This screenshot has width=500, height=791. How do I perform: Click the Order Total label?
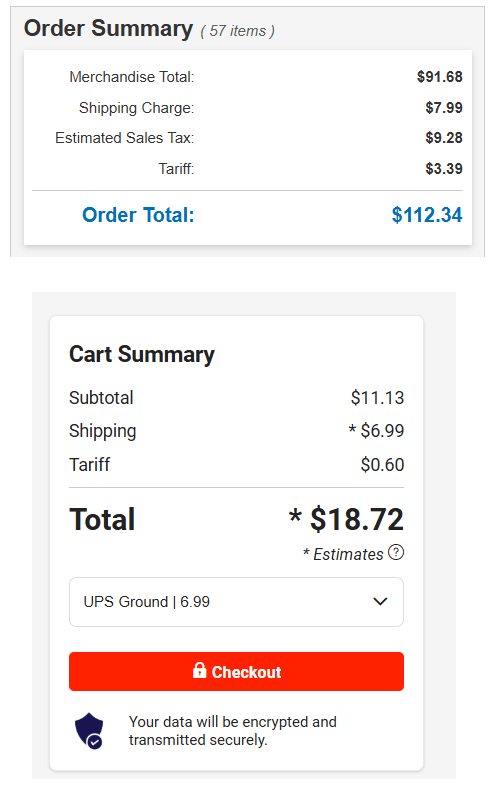click(138, 215)
